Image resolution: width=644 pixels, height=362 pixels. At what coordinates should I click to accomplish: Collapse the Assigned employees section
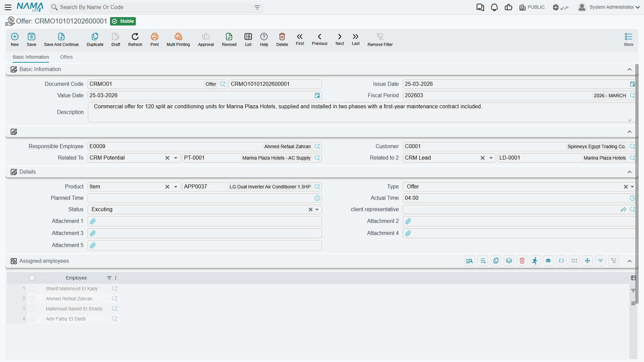[x=630, y=261]
